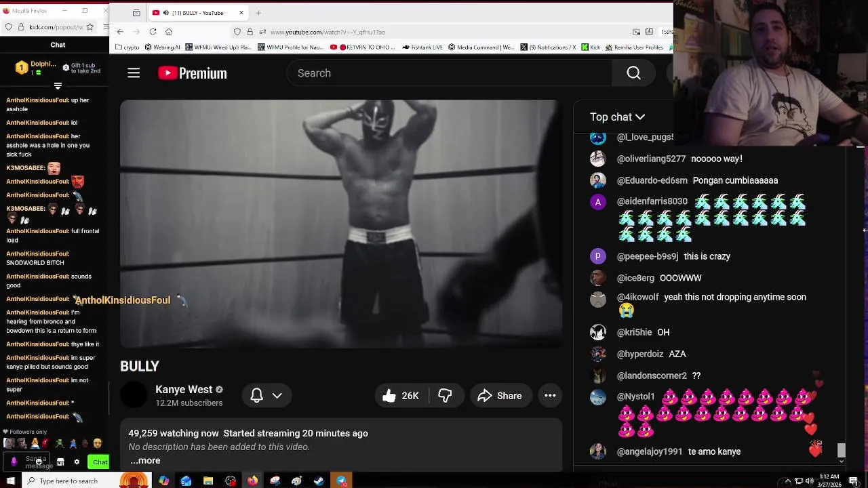Select the (11) BULLY - YouTube tab
868x488 pixels.
[x=199, y=13]
